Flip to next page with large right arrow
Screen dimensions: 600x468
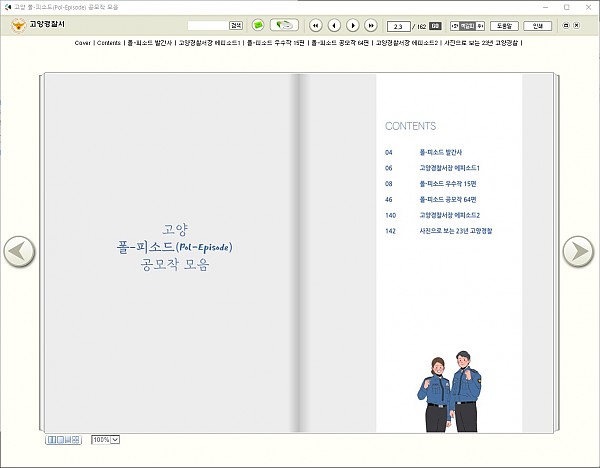pyautogui.click(x=578, y=251)
